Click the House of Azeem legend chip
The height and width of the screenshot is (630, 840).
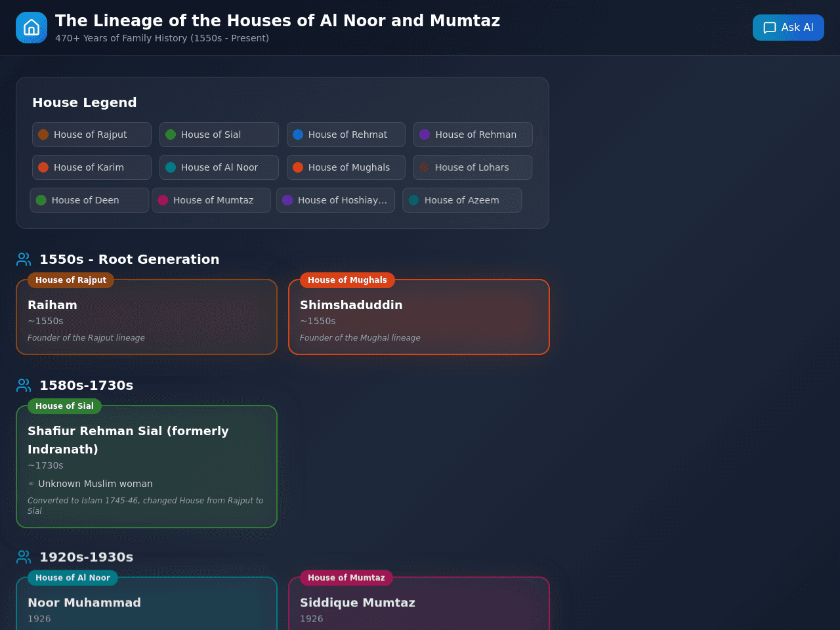[x=462, y=200]
